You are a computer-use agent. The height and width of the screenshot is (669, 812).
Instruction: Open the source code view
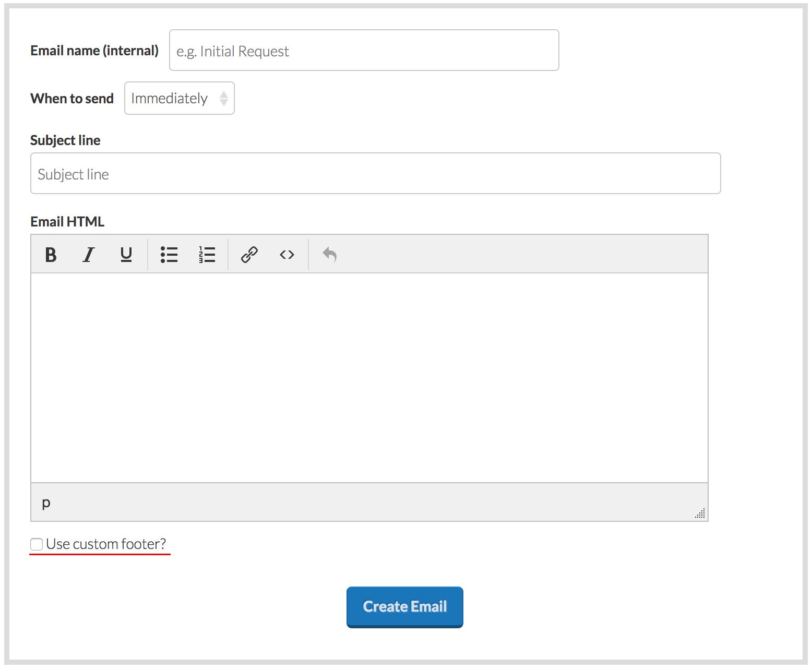(287, 255)
